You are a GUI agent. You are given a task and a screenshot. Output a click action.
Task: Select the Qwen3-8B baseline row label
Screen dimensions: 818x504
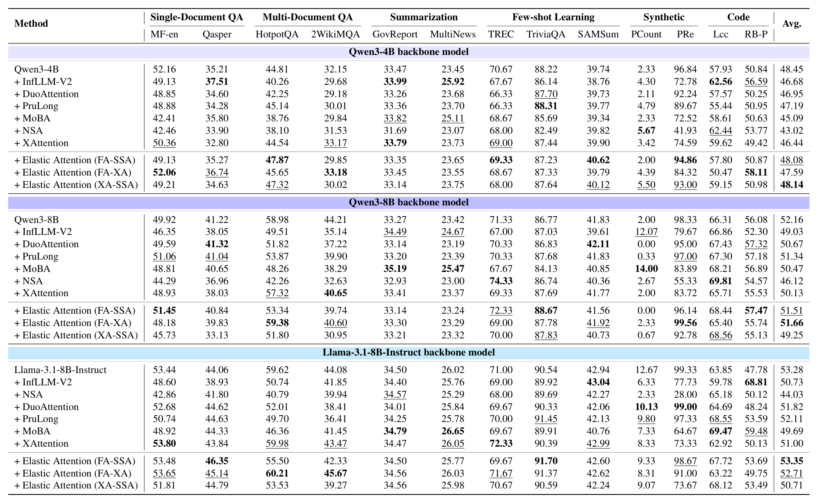pyautogui.click(x=37, y=220)
